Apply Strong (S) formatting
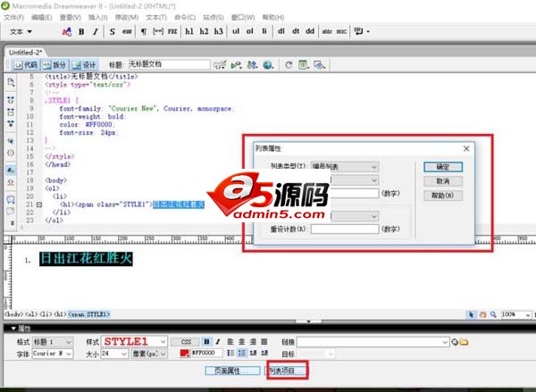Screen dimensions: 536x392 (113, 31)
